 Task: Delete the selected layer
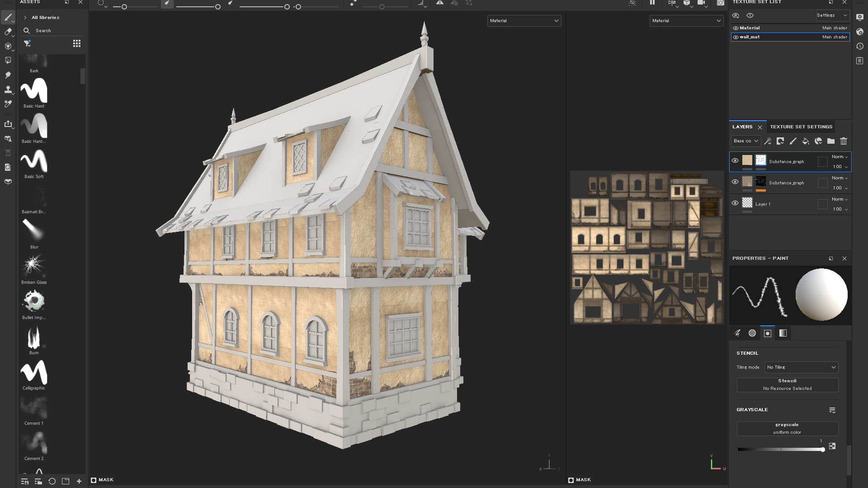pos(844,141)
